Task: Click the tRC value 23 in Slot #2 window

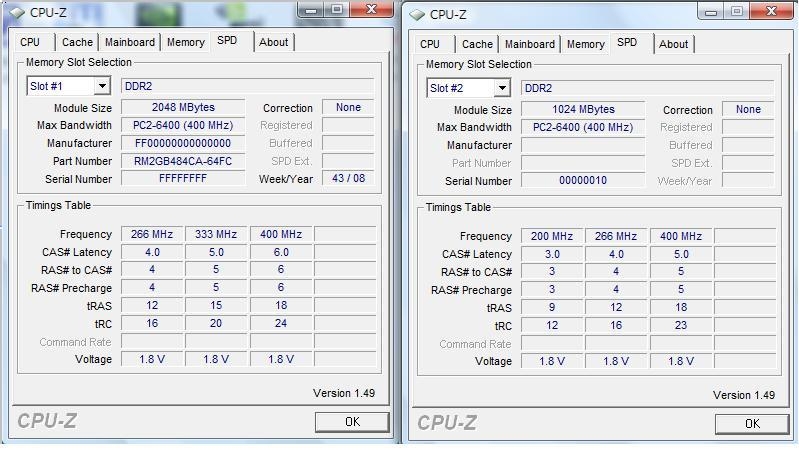Action: click(x=681, y=326)
